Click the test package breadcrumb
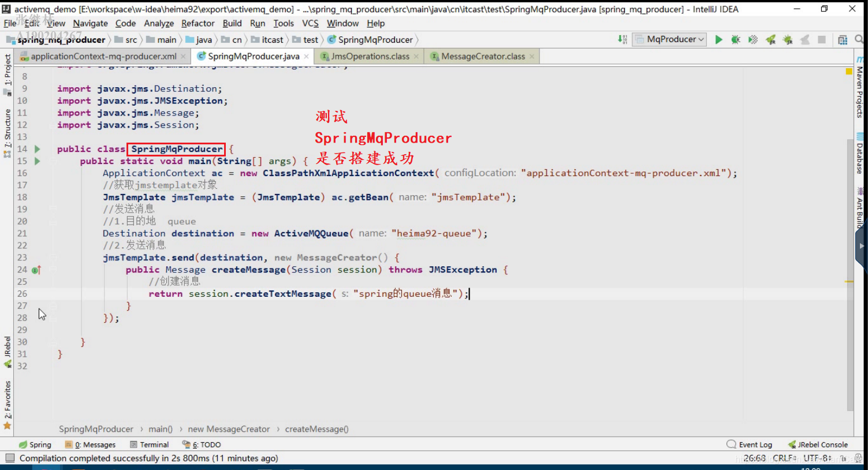Viewport: 868px width, 470px height. point(306,40)
